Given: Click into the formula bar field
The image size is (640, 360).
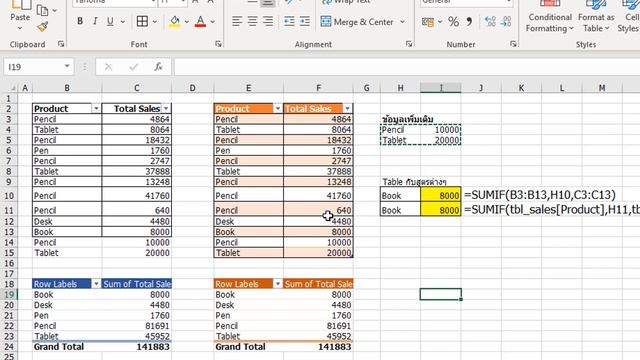Looking at the screenshot, I should point(407,67).
